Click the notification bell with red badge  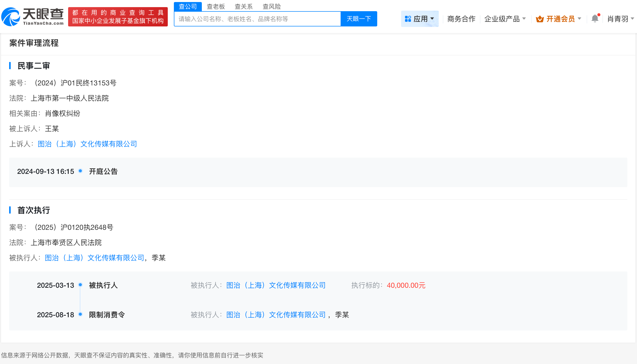pos(595,18)
